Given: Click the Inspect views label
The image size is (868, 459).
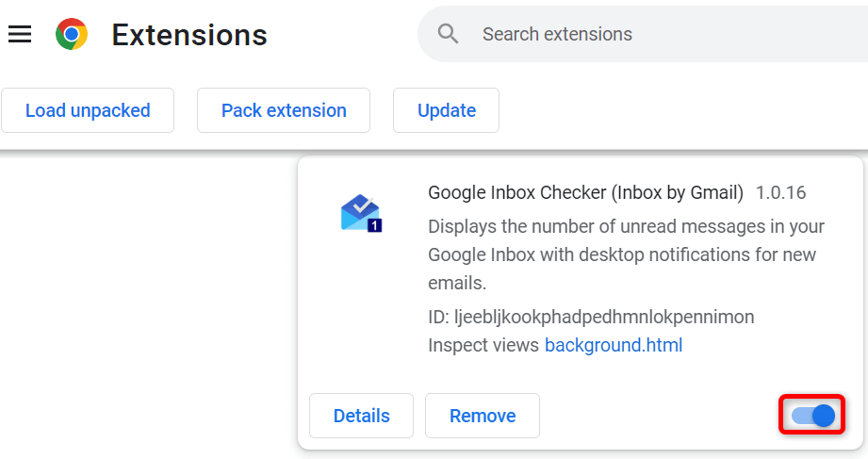Looking at the screenshot, I should (x=483, y=345).
